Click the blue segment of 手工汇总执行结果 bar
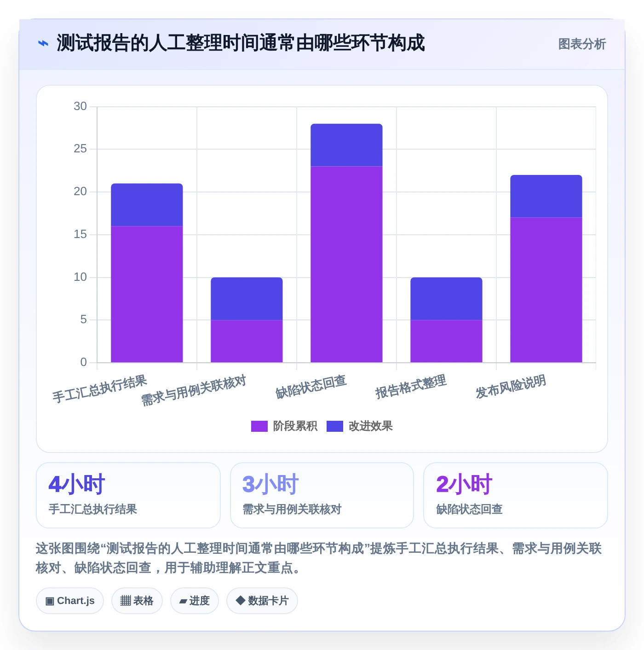 click(147, 205)
